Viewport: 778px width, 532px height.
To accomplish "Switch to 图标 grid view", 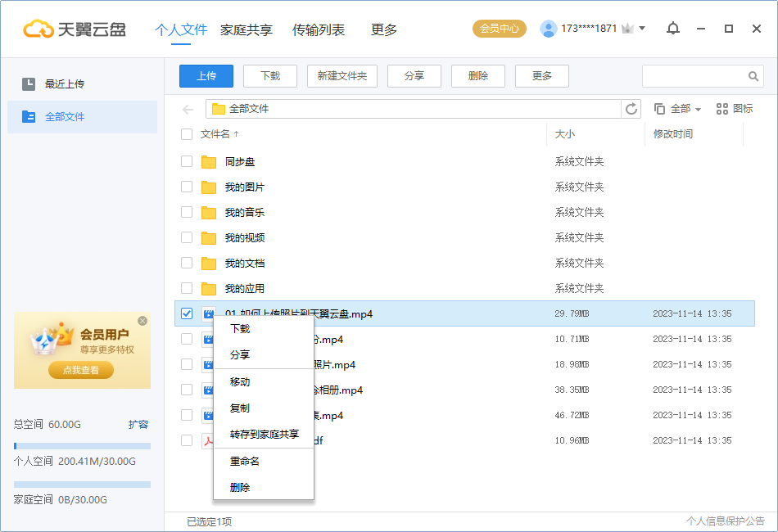I will pos(734,108).
